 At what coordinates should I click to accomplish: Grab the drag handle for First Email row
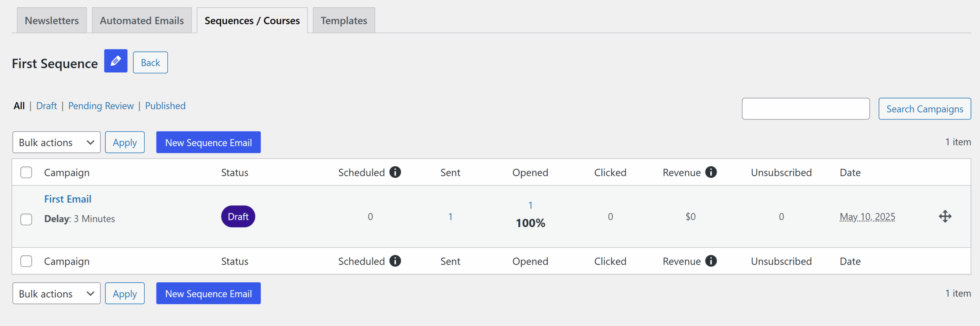point(945,216)
